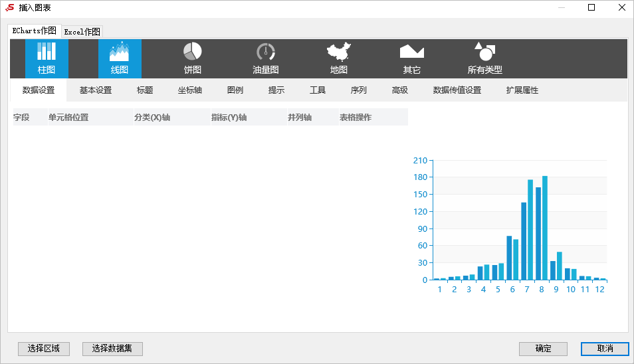
Task: Cancel the dialog with 取消
Action: (605, 349)
